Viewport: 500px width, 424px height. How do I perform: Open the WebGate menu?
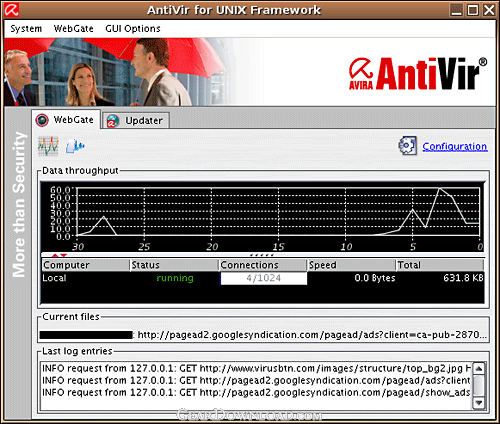point(73,29)
